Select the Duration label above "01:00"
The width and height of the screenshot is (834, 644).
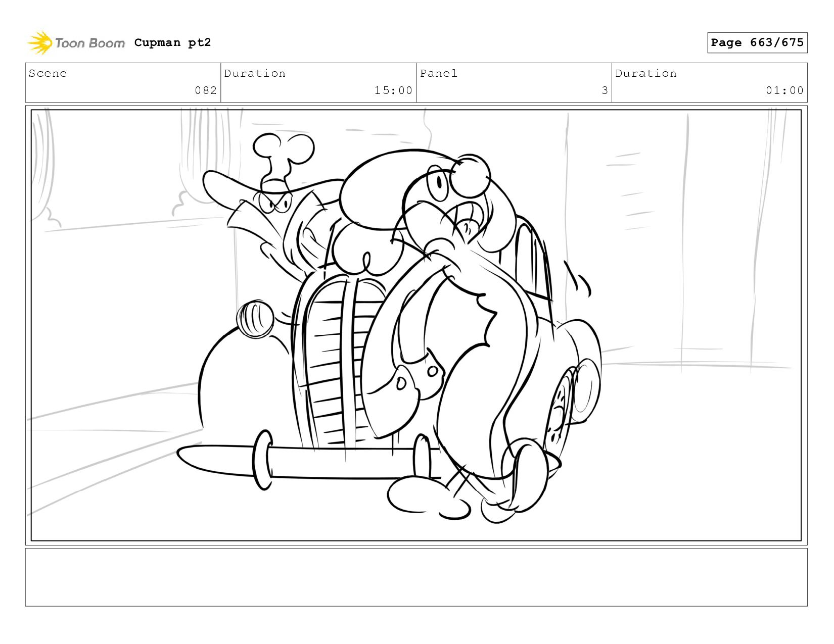646,73
